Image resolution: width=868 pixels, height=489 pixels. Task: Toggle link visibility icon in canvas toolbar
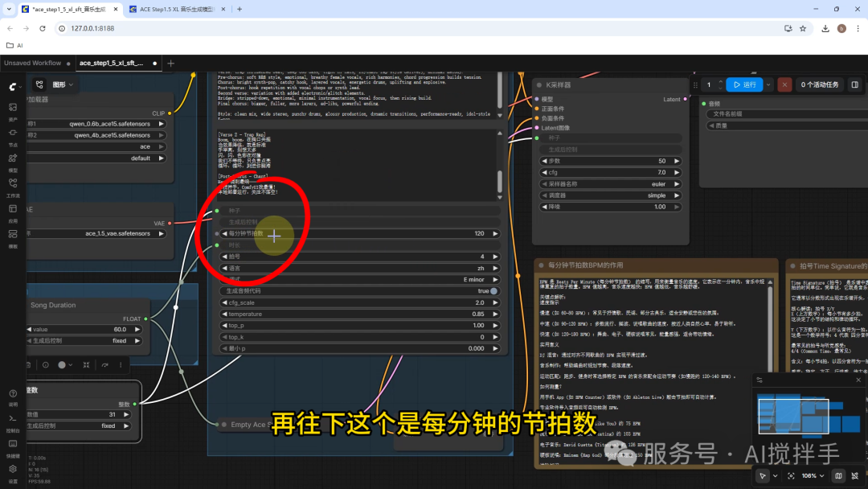pos(855,475)
